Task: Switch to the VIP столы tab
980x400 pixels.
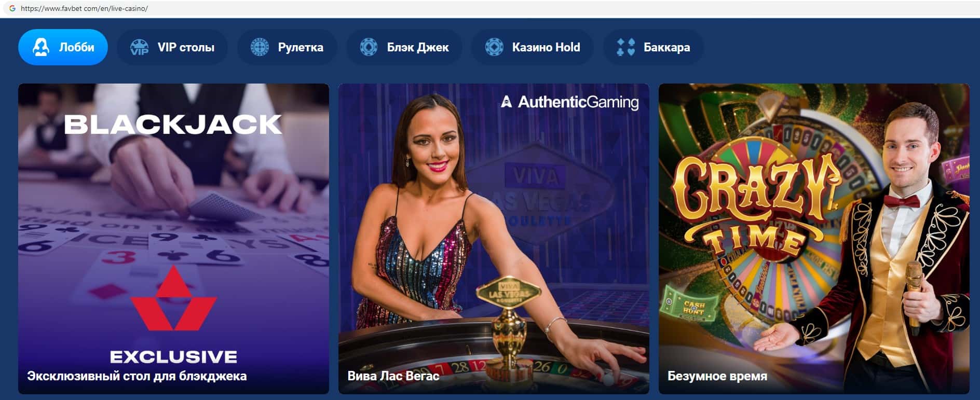Action: tap(172, 47)
